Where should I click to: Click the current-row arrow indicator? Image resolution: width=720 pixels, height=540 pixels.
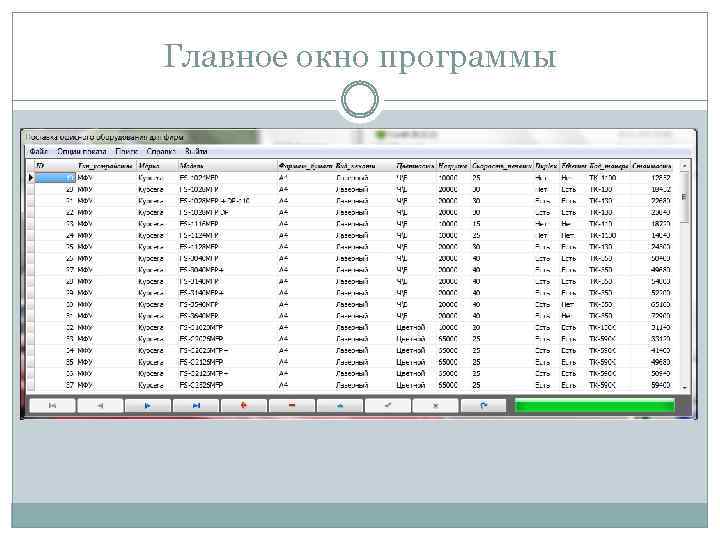(x=31, y=177)
